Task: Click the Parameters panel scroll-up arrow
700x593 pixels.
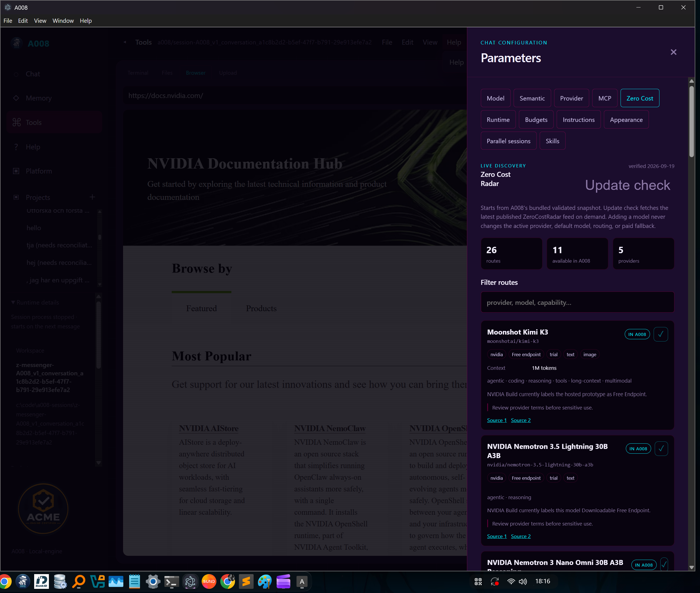Action: (x=692, y=81)
